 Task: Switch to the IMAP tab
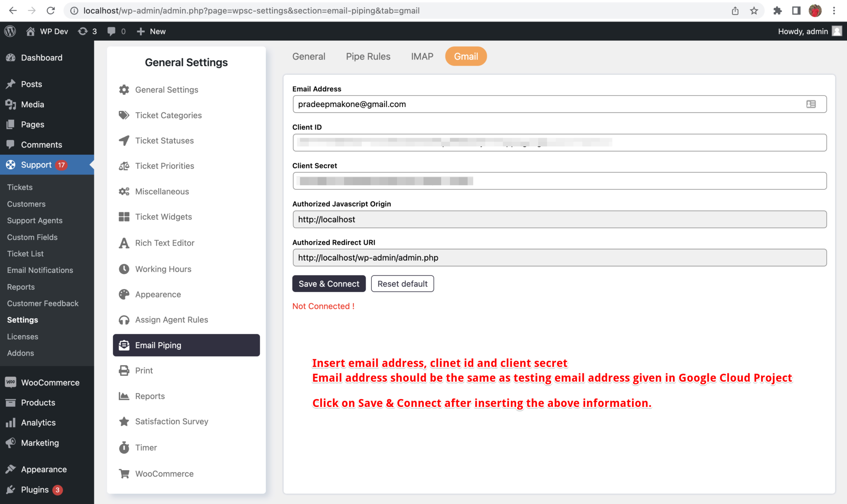(422, 56)
